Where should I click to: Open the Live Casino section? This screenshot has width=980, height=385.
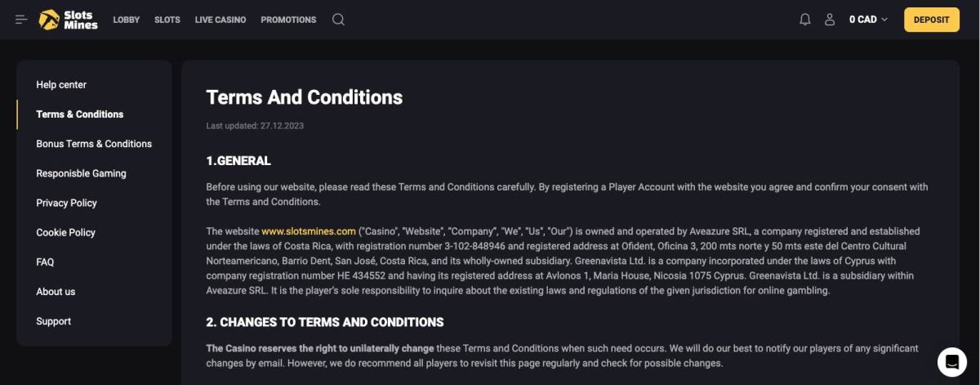(x=220, y=20)
